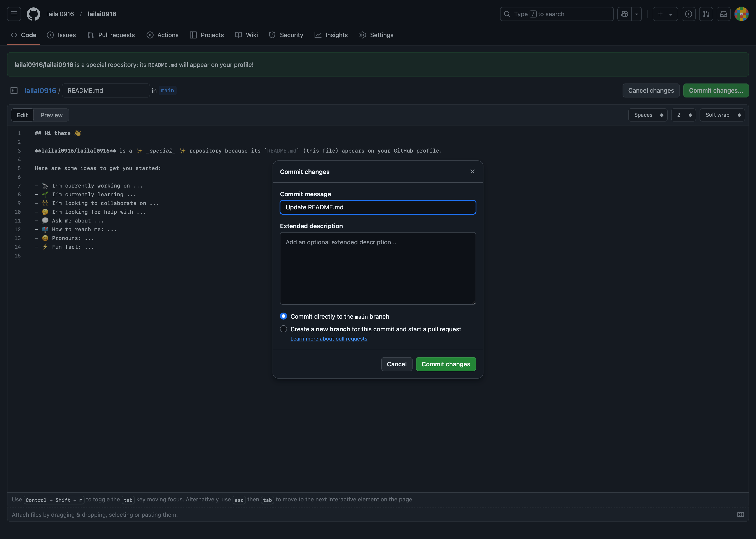Open the Copilot chat icon
The image size is (756, 539).
pos(625,14)
